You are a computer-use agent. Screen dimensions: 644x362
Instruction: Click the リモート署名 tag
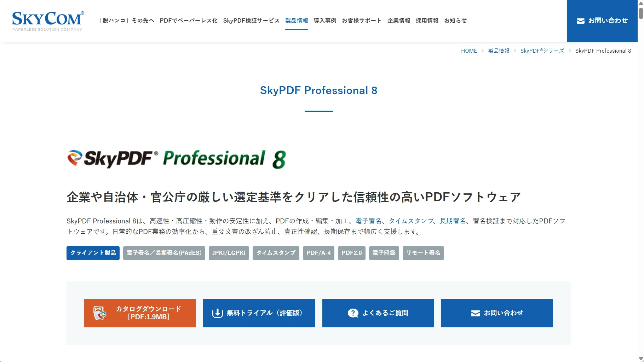423,253
